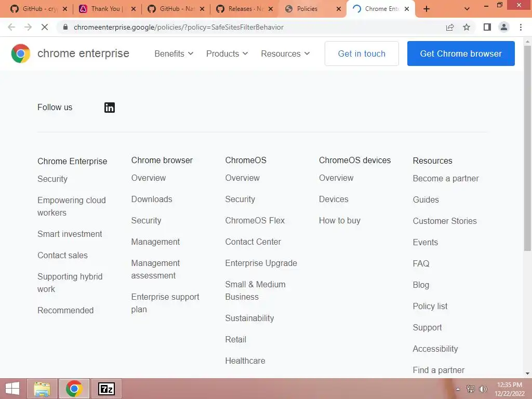The width and height of the screenshot is (532, 399).
Task: Open Devices link under ChromeOS devices
Action: (x=334, y=199)
